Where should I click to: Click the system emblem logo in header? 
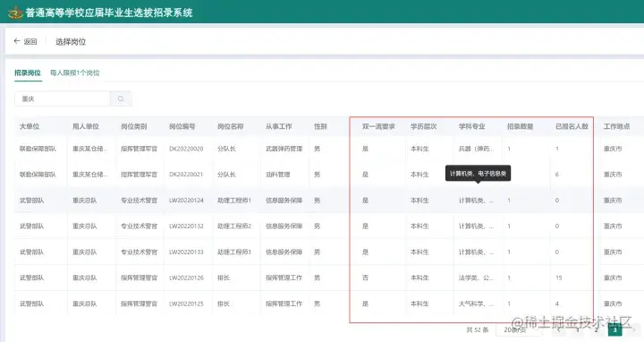tap(15, 13)
